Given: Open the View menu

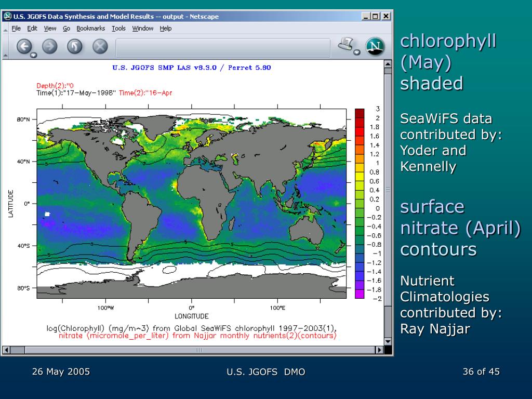Looking at the screenshot, I should 50,29.
